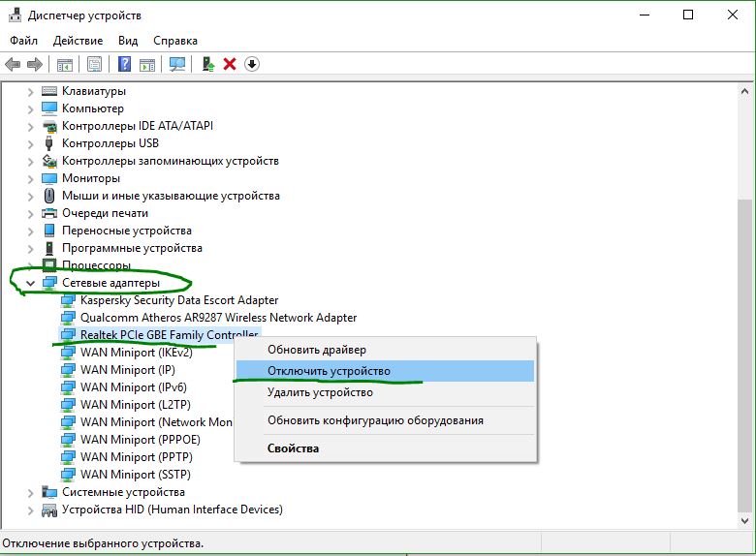Click the Сетевые адаптеры network icon
The image size is (756, 556).
coord(49,283)
